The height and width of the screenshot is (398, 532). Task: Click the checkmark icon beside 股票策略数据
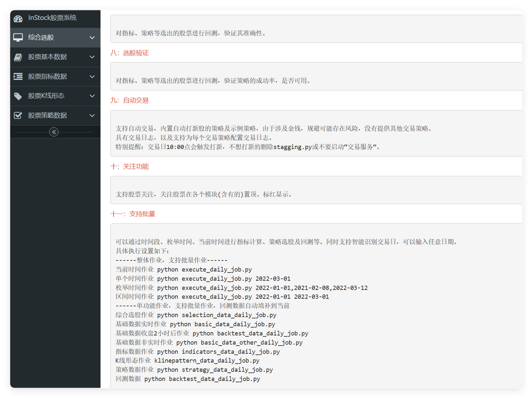click(x=18, y=116)
